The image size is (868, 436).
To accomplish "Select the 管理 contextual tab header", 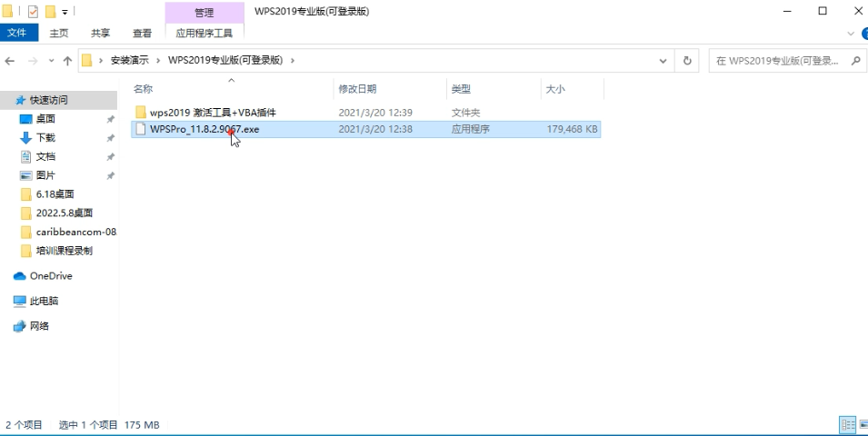I will [205, 12].
